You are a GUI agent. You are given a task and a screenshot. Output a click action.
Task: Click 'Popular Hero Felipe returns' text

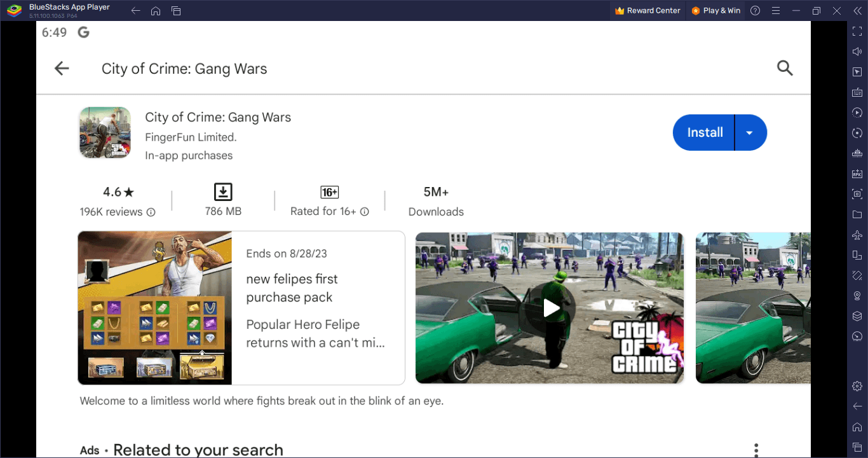click(316, 334)
